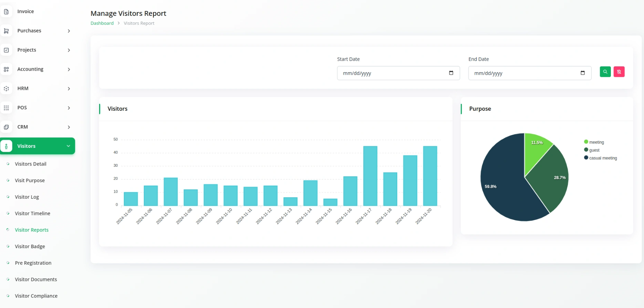The height and width of the screenshot is (308, 644).
Task: Open Visitor Compliance page
Action: (x=36, y=296)
